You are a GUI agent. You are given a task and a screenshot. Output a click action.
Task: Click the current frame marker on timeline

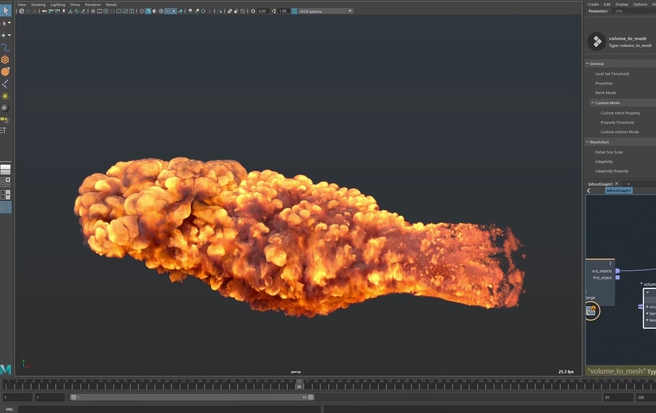[x=300, y=385]
